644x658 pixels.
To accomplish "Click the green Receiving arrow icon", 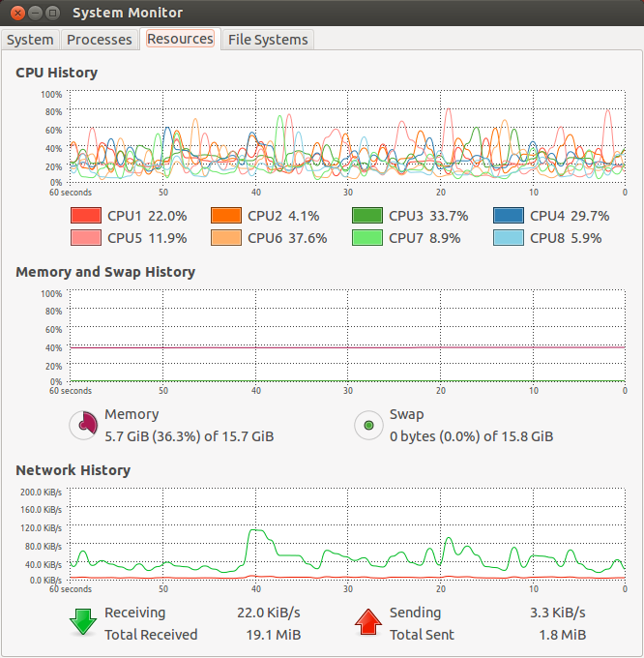I will pos(84,622).
